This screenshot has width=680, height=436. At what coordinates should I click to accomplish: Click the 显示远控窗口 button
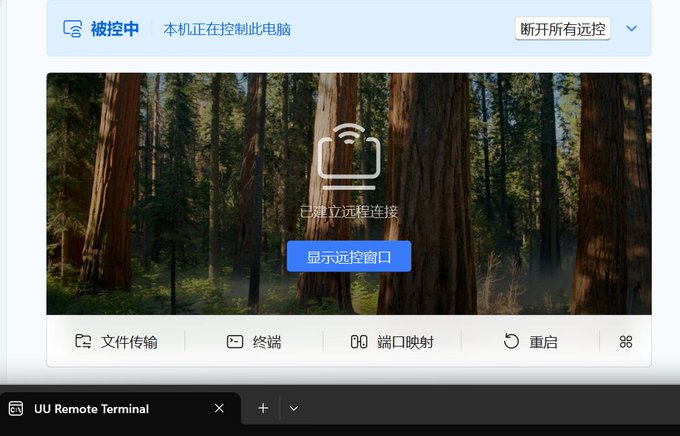[349, 256]
